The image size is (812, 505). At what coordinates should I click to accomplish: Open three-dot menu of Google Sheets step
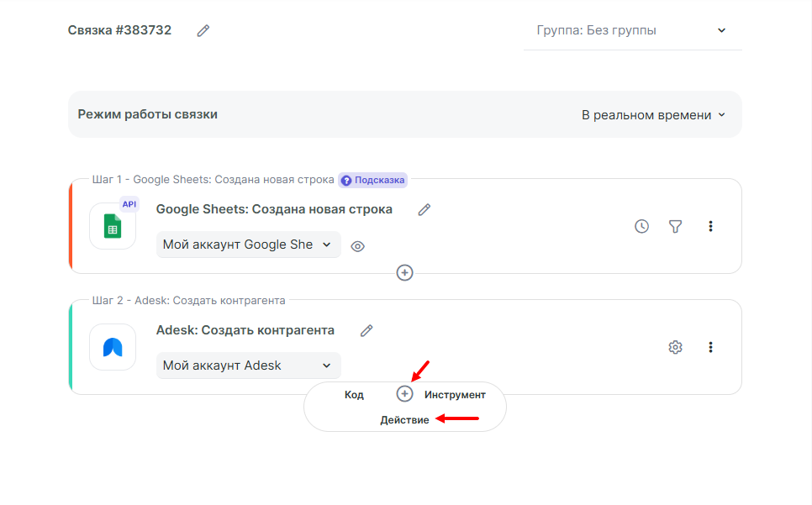(710, 226)
